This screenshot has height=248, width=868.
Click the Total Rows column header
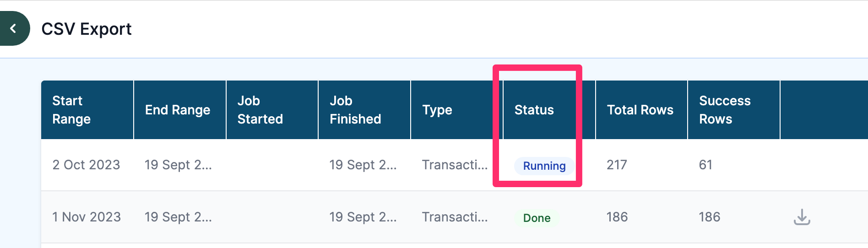[640, 110]
